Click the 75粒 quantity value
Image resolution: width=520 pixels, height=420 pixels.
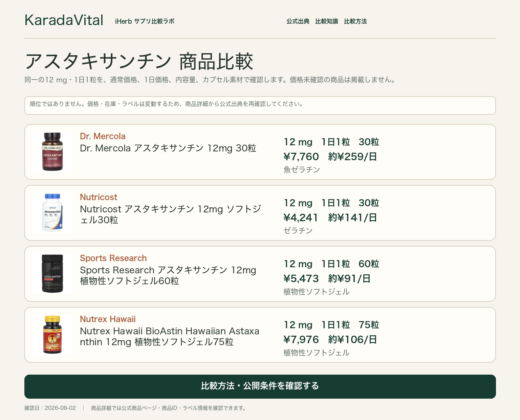pyautogui.click(x=369, y=325)
